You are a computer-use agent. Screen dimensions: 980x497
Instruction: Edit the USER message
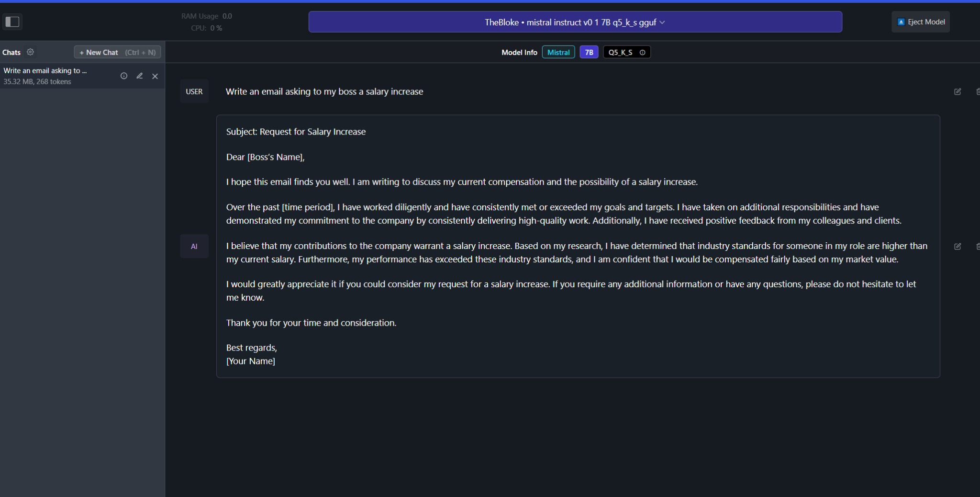(958, 91)
